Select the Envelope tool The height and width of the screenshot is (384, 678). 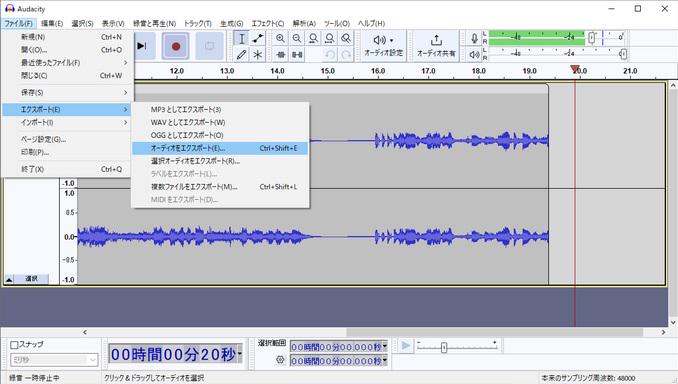coord(258,38)
